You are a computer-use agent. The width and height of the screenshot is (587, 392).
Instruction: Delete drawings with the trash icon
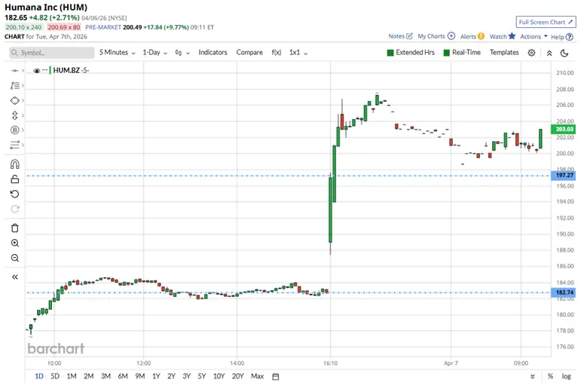pos(14,228)
